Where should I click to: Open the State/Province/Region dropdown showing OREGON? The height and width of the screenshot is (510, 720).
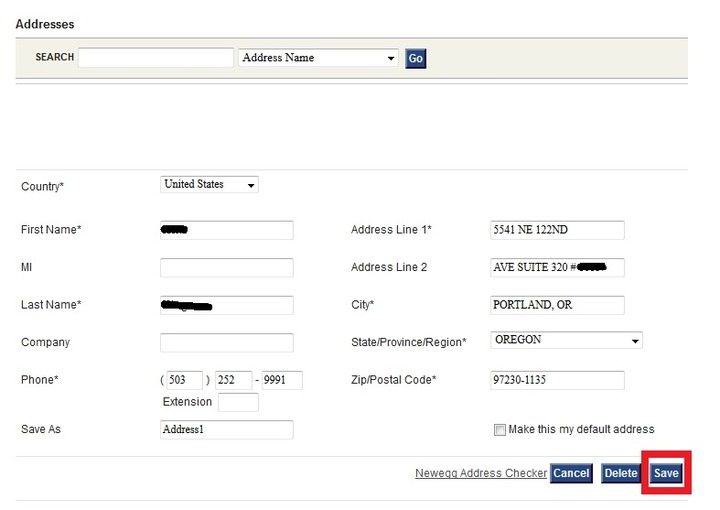pyautogui.click(x=566, y=340)
